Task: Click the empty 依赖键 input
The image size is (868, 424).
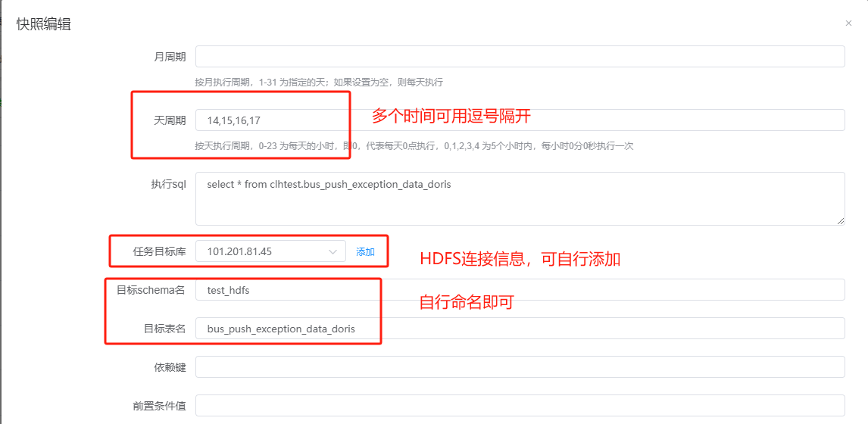Action: 520,367
